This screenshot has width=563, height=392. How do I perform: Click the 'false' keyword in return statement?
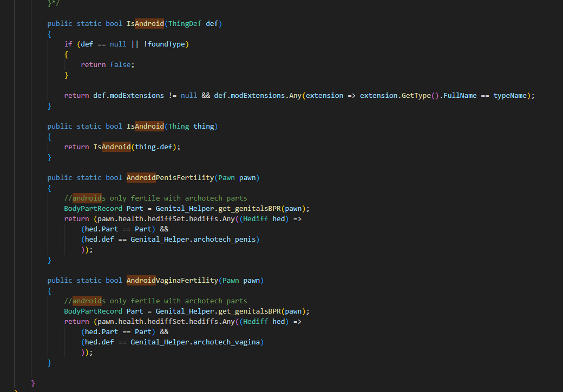pyautogui.click(x=120, y=64)
